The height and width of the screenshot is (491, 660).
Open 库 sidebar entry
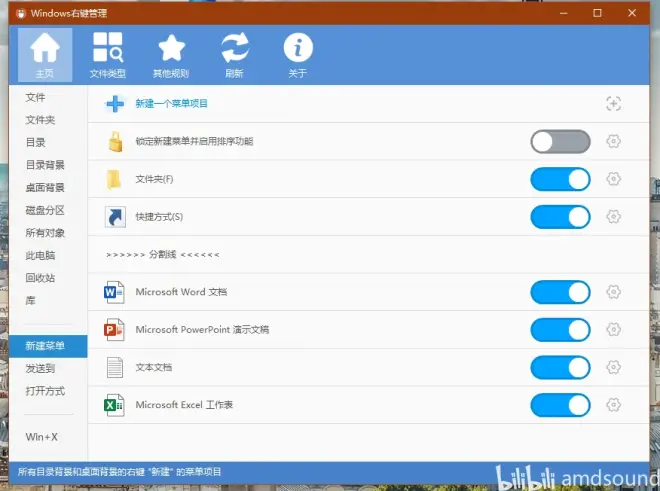point(31,300)
